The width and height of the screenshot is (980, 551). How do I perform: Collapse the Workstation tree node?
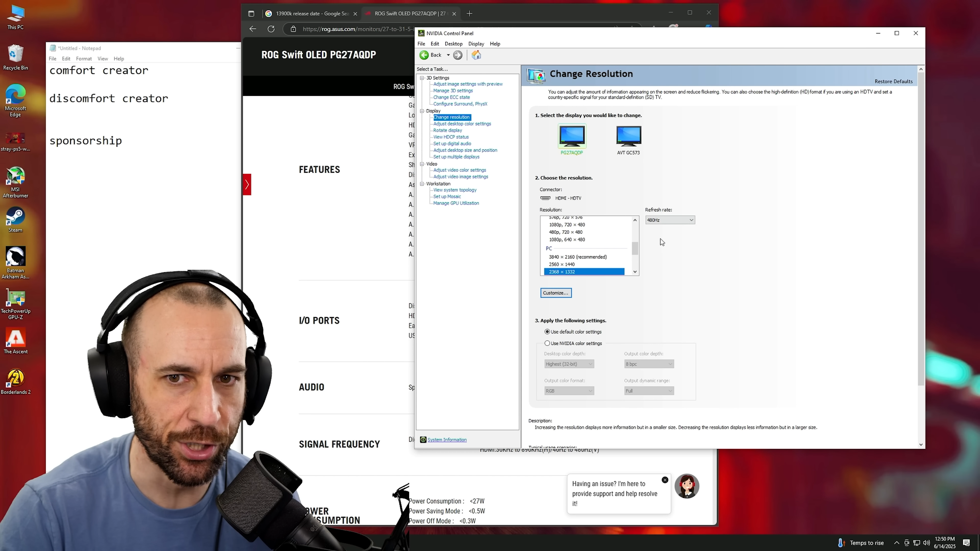tap(422, 184)
